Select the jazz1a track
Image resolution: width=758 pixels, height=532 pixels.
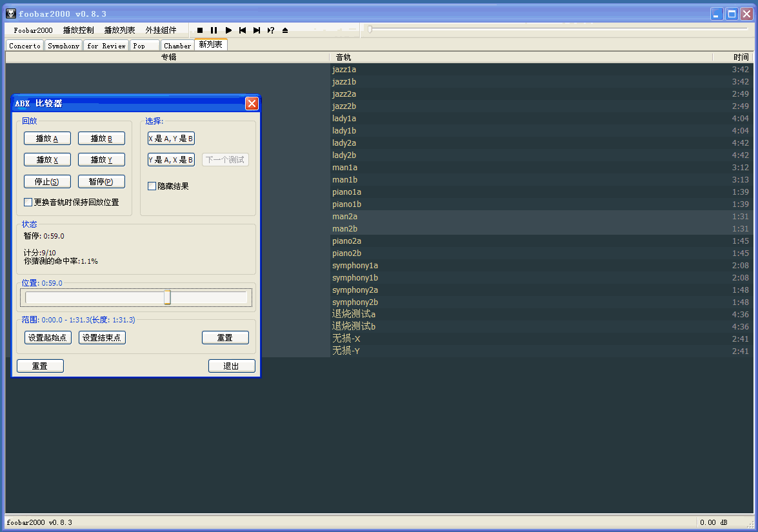541,70
